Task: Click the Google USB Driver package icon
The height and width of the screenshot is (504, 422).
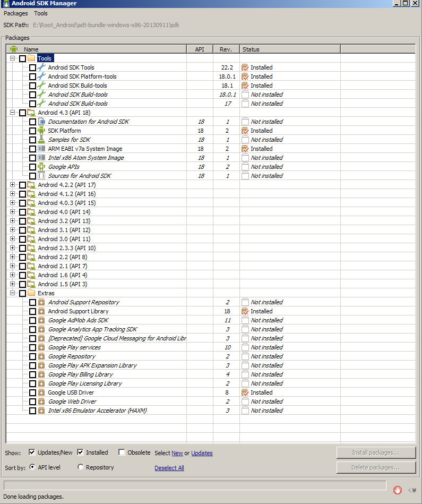Action: point(41,392)
